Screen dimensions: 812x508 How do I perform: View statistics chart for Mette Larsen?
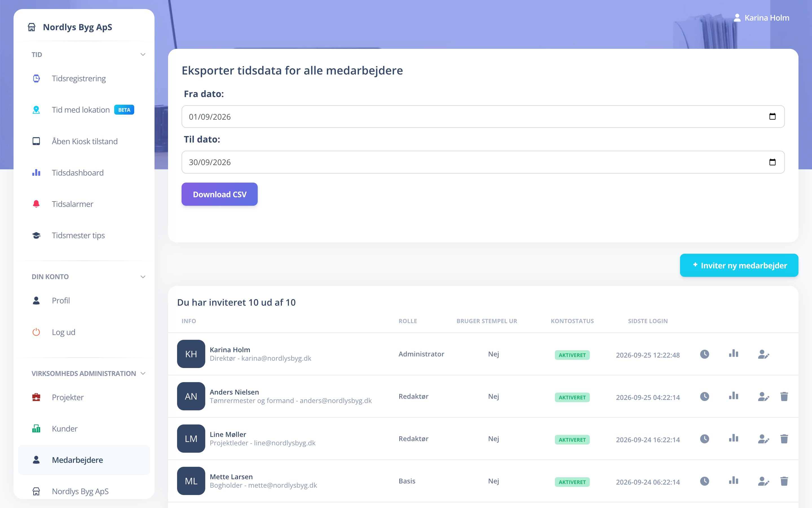tap(734, 480)
